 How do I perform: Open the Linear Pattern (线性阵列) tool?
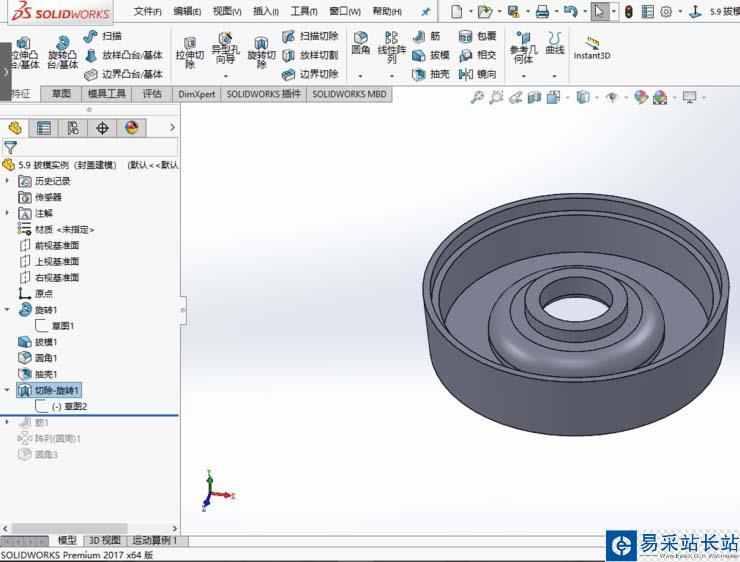392,48
